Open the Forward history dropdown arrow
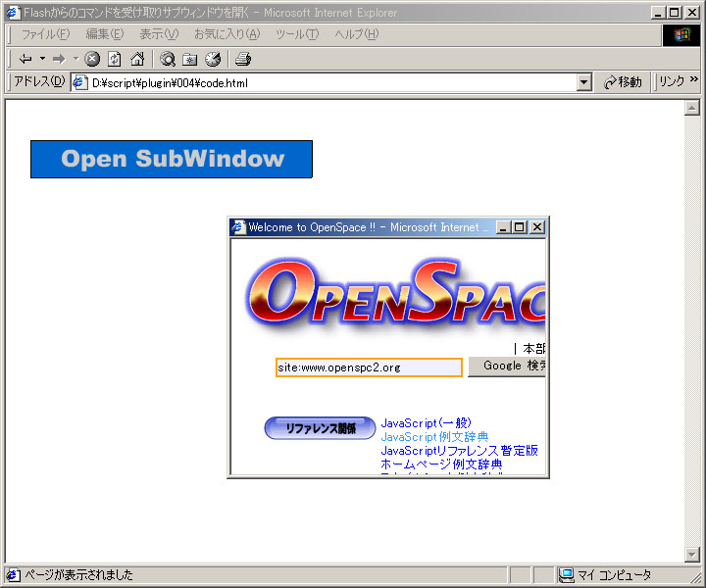 (x=76, y=59)
